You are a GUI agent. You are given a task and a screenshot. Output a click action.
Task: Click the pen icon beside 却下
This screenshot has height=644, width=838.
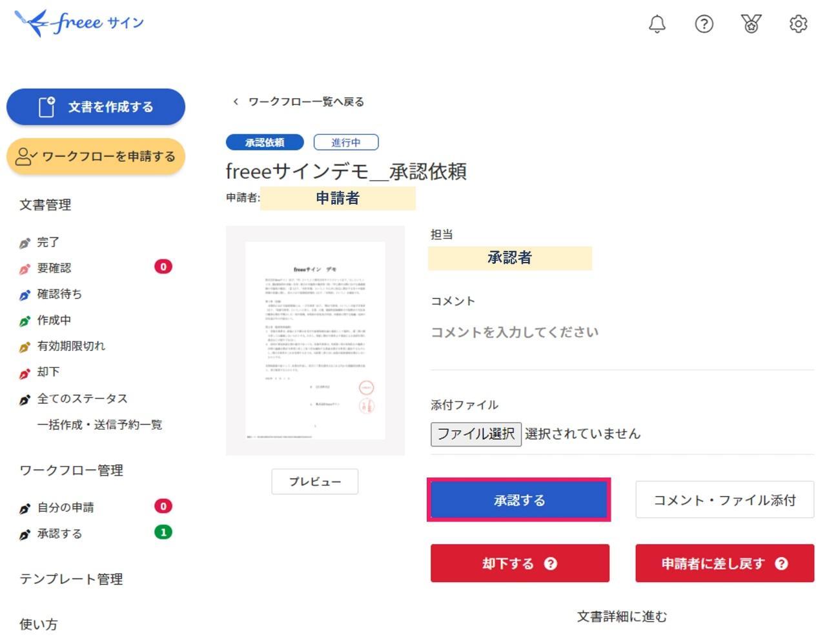[x=25, y=373]
